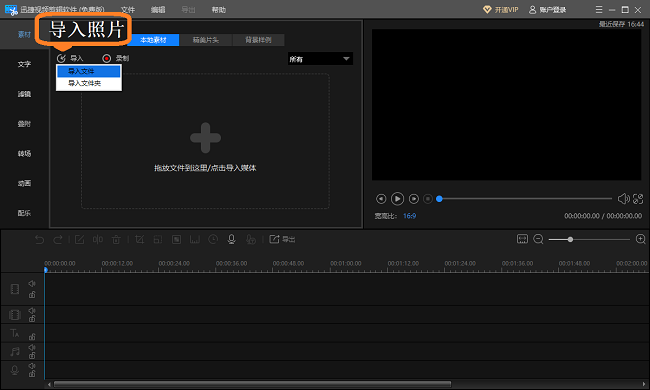
Task: Open the 文件 menu
Action: pyautogui.click(x=128, y=10)
